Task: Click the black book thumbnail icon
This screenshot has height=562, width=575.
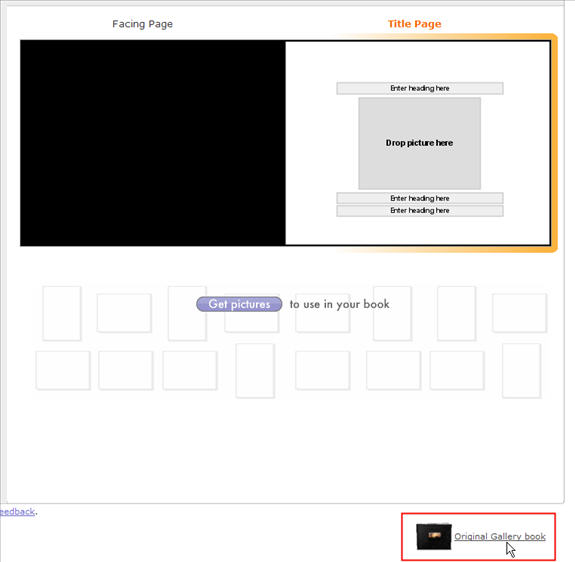Action: tap(434, 536)
